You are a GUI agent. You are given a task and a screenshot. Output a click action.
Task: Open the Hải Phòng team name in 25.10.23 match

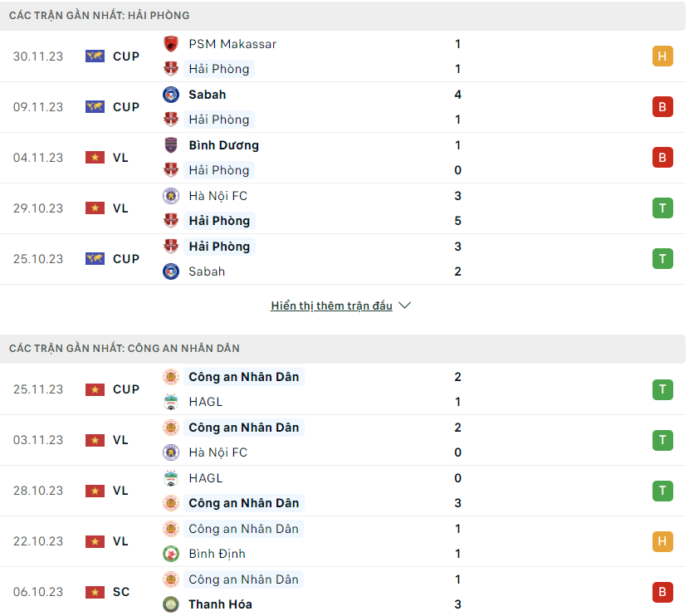[219, 247]
